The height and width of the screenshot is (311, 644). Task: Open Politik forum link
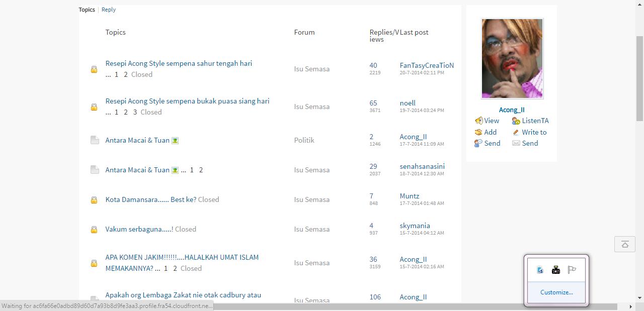[x=304, y=140]
